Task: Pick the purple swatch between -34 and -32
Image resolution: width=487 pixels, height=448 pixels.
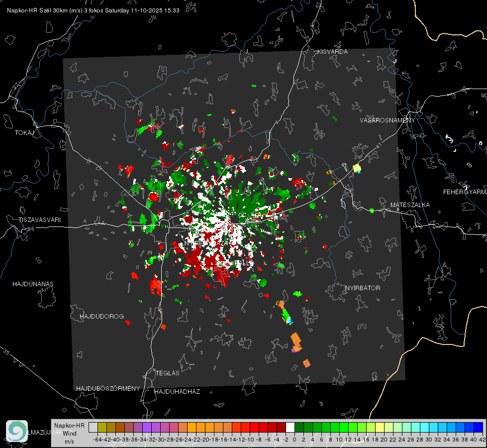Action: point(147,427)
